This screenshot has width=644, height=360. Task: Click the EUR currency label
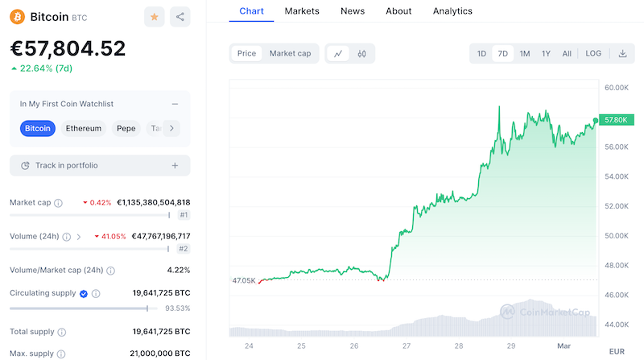point(617,351)
